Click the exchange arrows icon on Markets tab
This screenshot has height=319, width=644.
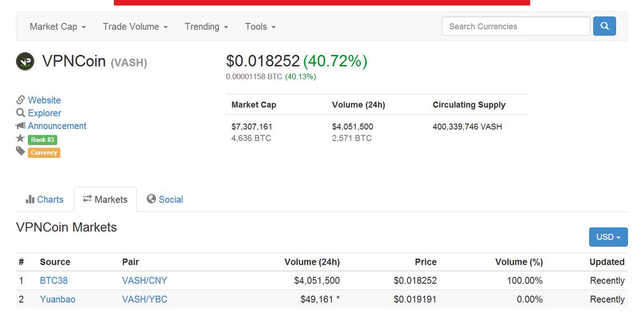point(87,199)
